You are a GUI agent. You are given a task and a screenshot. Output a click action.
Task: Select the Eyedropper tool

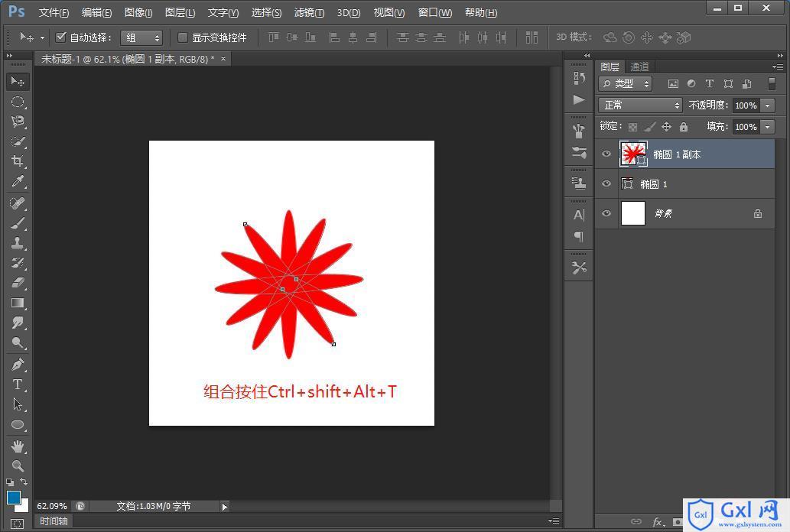[x=18, y=181]
